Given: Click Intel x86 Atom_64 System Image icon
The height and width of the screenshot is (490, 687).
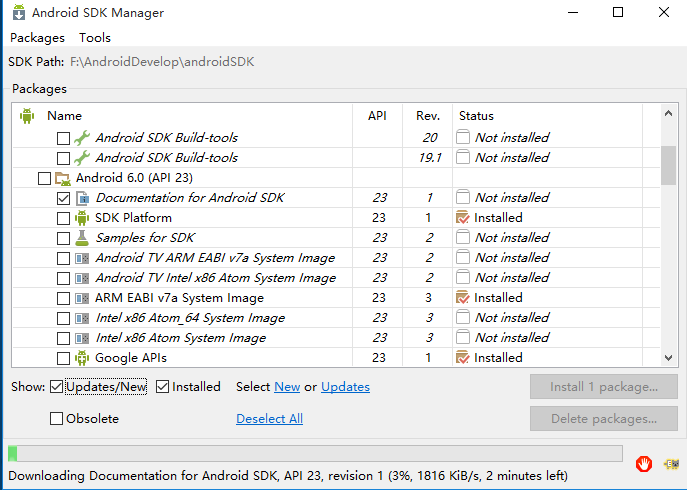Looking at the screenshot, I should [82, 318].
